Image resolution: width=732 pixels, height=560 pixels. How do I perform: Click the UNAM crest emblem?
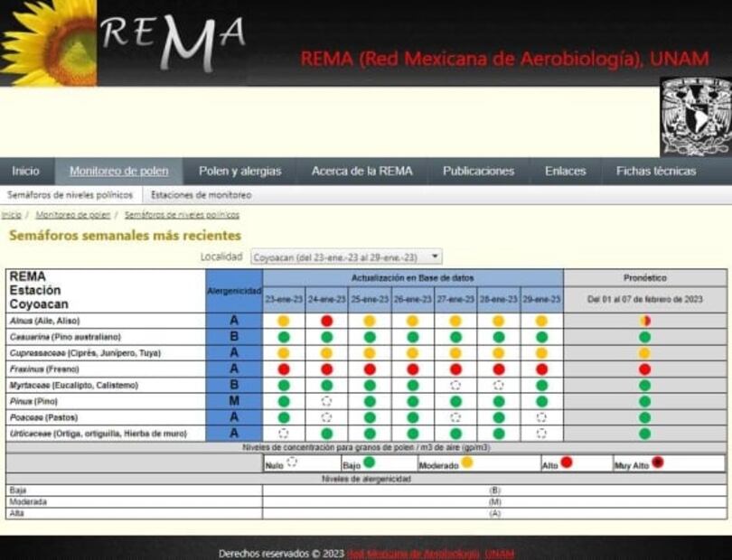(x=694, y=117)
